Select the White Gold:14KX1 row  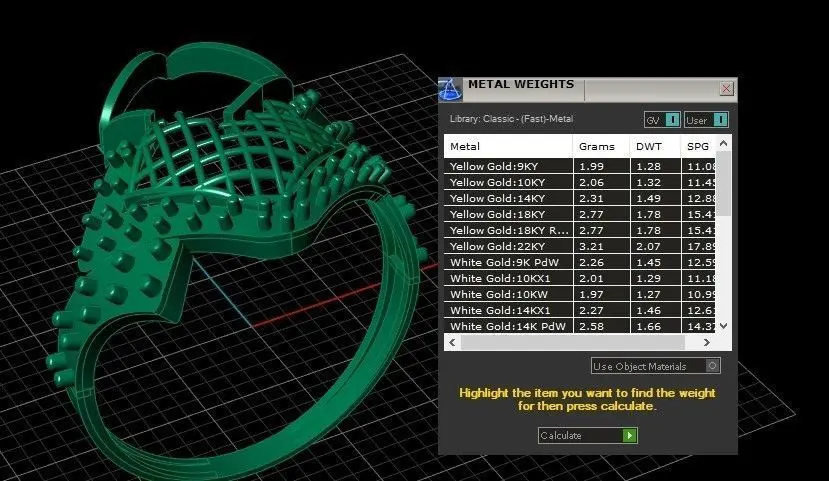(580, 310)
